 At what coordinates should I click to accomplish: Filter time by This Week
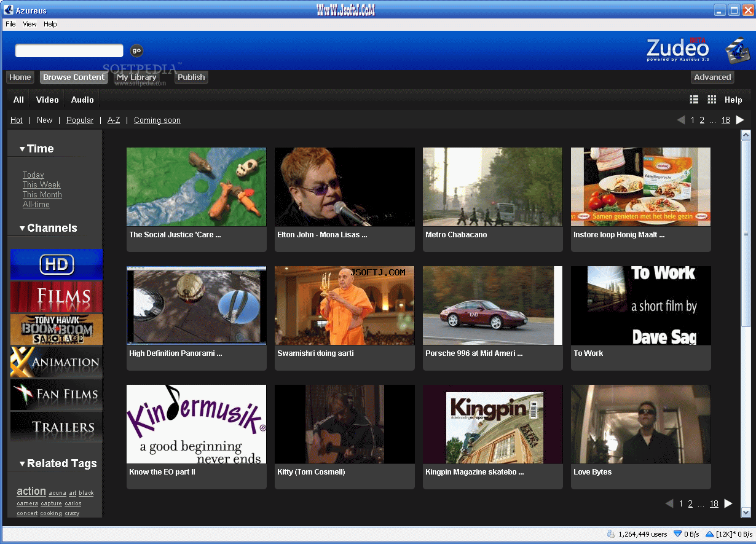click(42, 185)
